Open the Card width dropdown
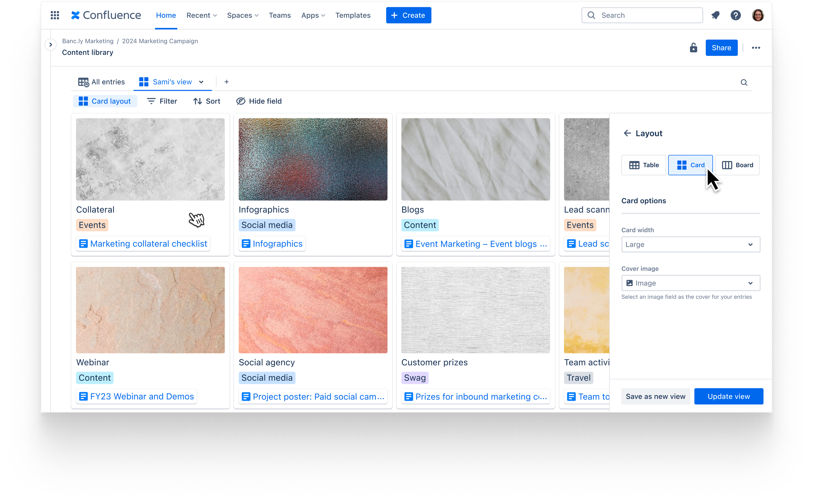The width and height of the screenshot is (813, 504). pyautogui.click(x=690, y=244)
